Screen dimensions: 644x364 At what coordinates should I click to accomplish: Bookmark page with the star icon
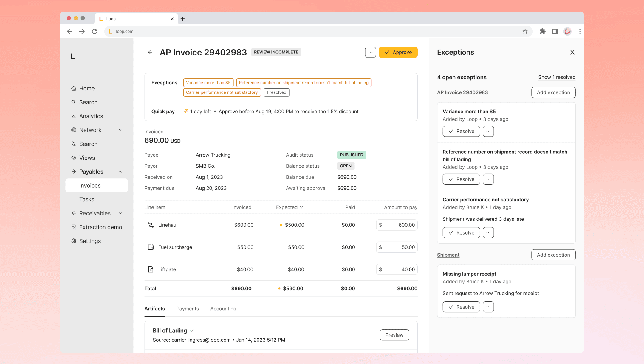(525, 31)
